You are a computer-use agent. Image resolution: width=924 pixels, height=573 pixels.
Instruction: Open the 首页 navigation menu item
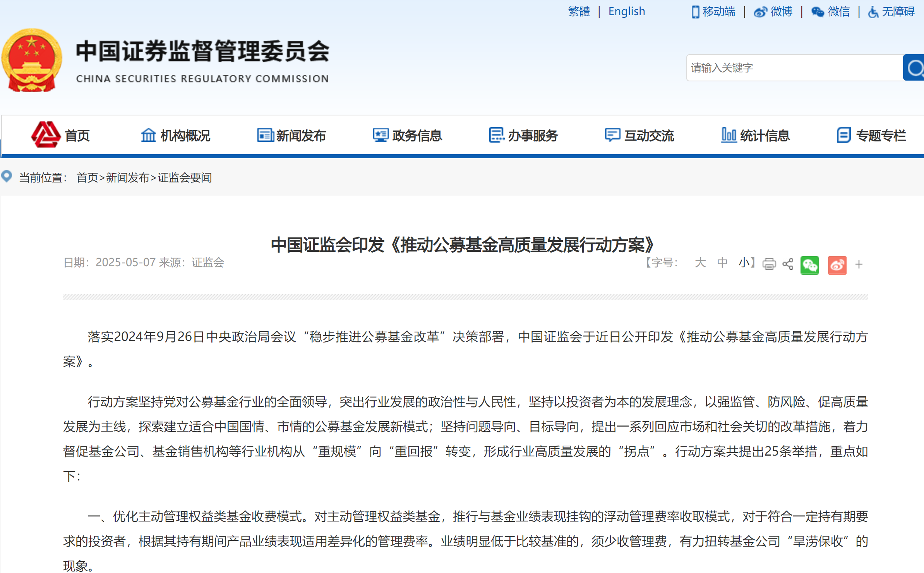77,136
